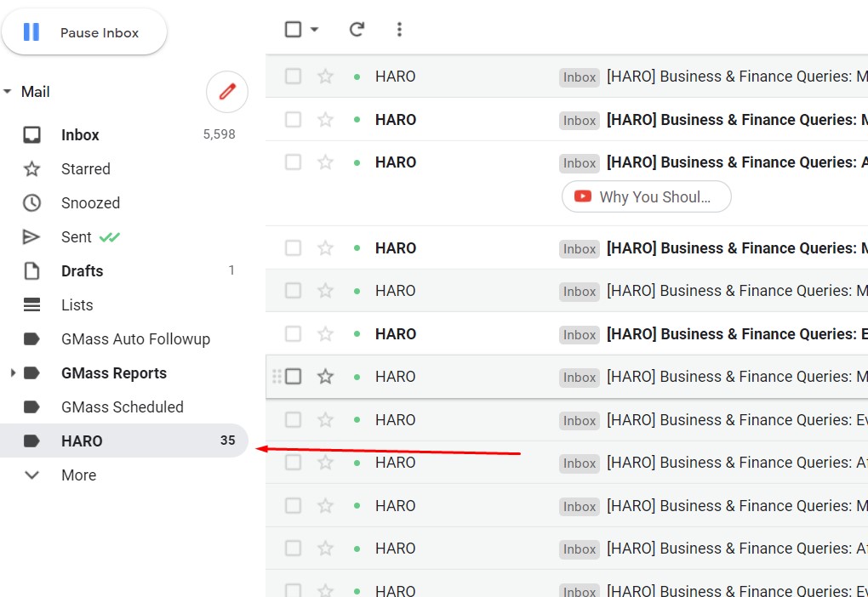Screen dimensions: 868x597
Task: Tick checkbox of the hovered row with drag handle
Action: point(293,376)
